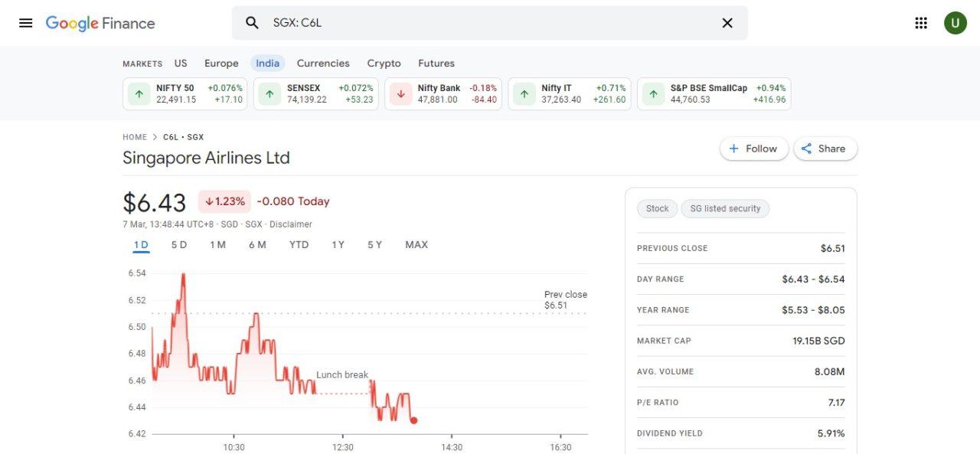Image resolution: width=980 pixels, height=454 pixels.
Task: Click the Stock tag chip
Action: point(657,208)
